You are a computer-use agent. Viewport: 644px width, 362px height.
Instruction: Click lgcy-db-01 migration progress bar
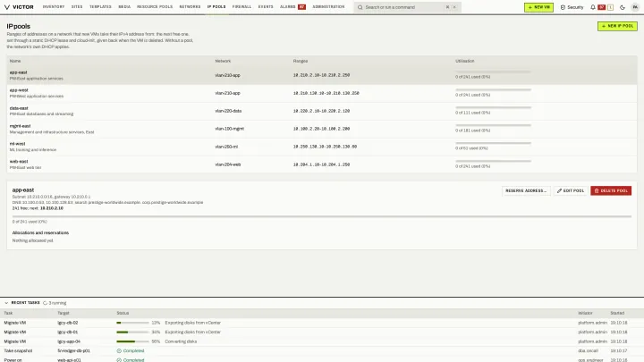[x=132, y=332]
